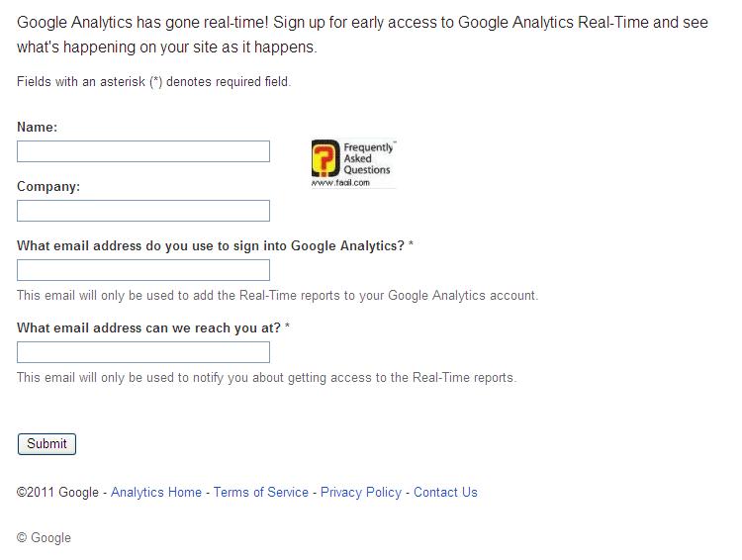Click the "Name:" field label
Viewport: 742px width, 560px height.
(x=38, y=127)
